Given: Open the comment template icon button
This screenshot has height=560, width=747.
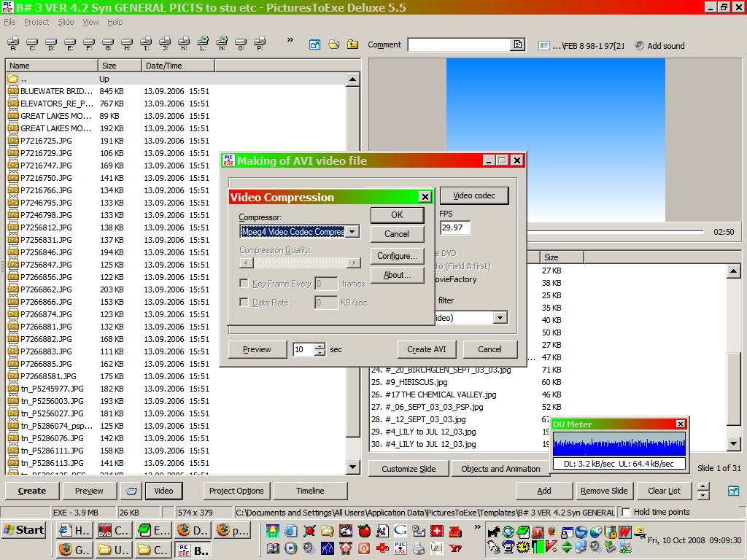Looking at the screenshot, I should (518, 45).
